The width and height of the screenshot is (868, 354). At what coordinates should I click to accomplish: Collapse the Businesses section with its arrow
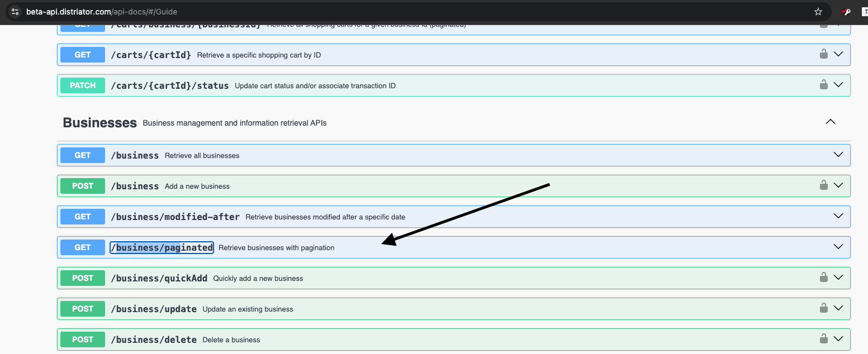[x=831, y=122]
